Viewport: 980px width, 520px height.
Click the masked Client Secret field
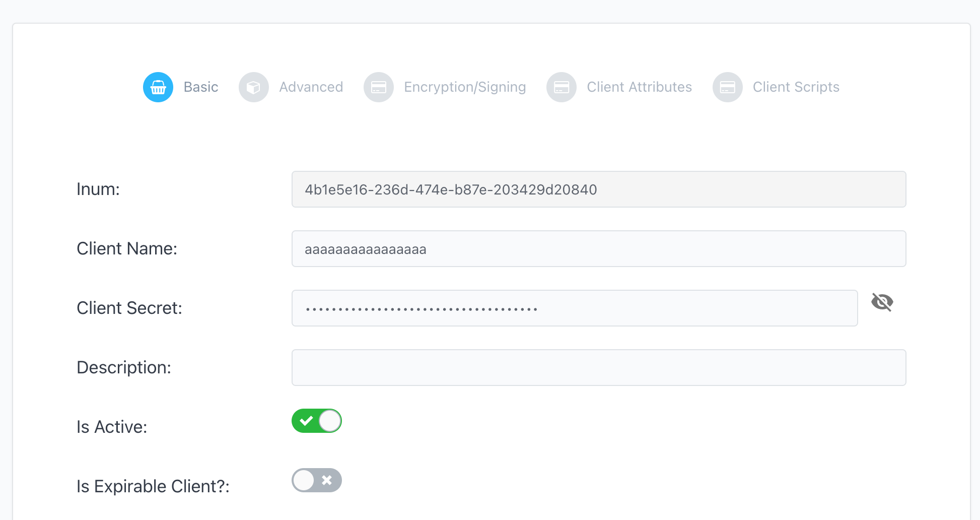click(574, 308)
